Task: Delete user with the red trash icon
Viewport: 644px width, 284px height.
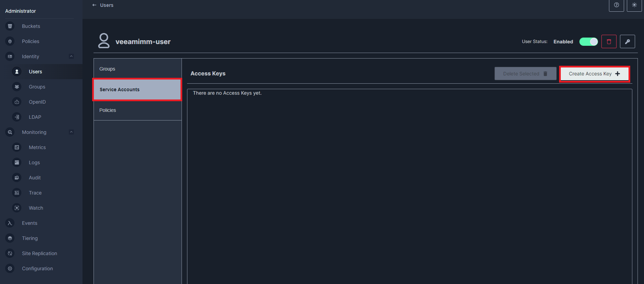Action: 609,42
